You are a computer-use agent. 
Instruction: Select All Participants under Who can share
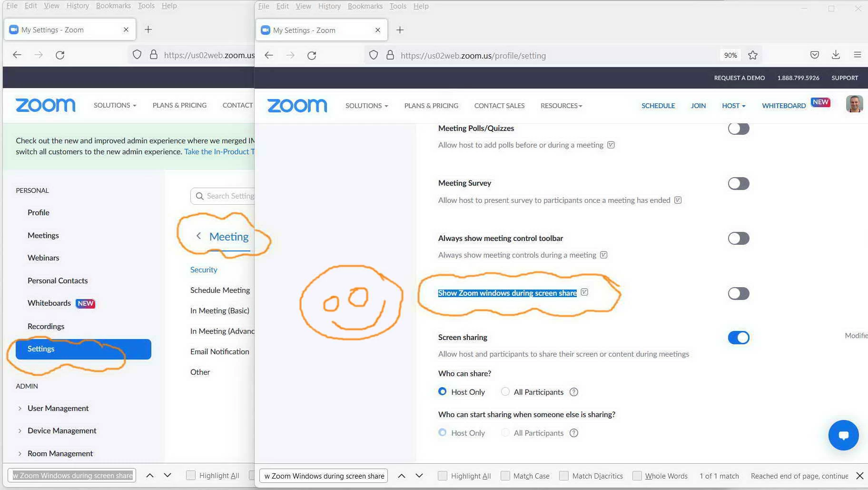(x=505, y=391)
